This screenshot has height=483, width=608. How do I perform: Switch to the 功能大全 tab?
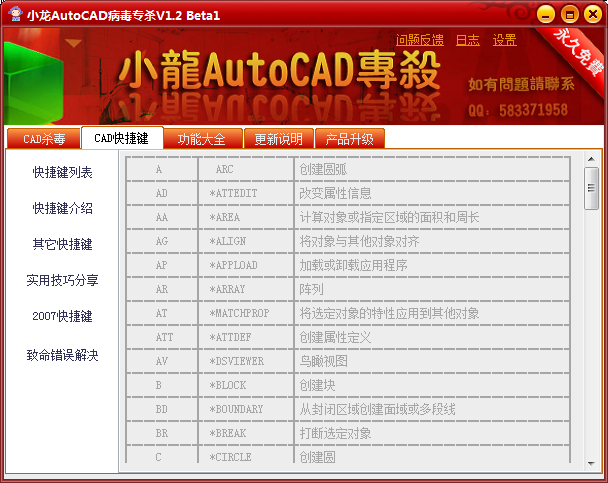202,139
